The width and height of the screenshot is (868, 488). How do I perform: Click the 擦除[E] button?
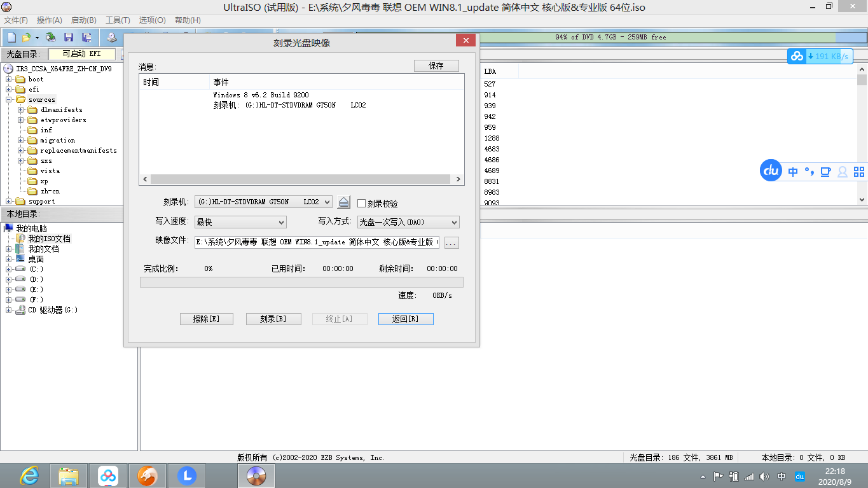point(207,319)
